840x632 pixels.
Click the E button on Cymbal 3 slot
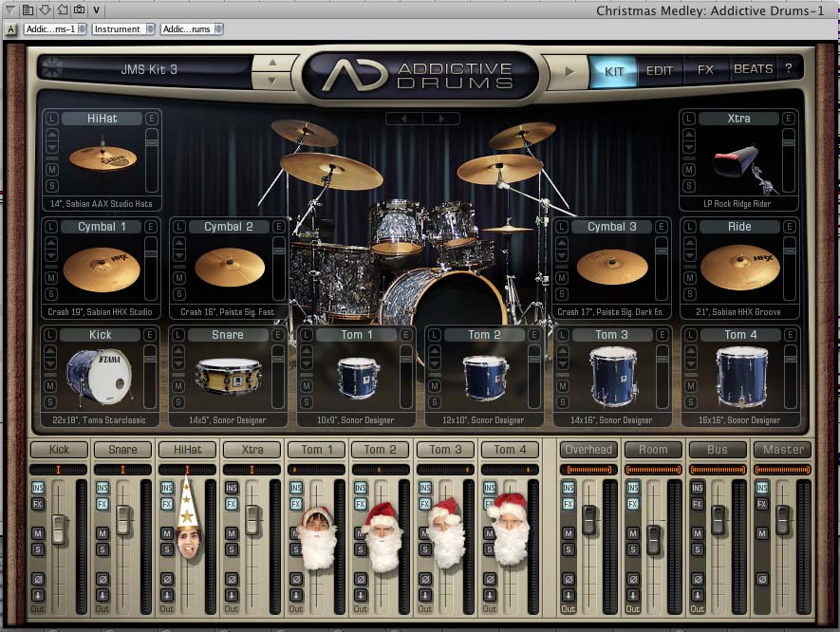pyautogui.click(x=661, y=227)
